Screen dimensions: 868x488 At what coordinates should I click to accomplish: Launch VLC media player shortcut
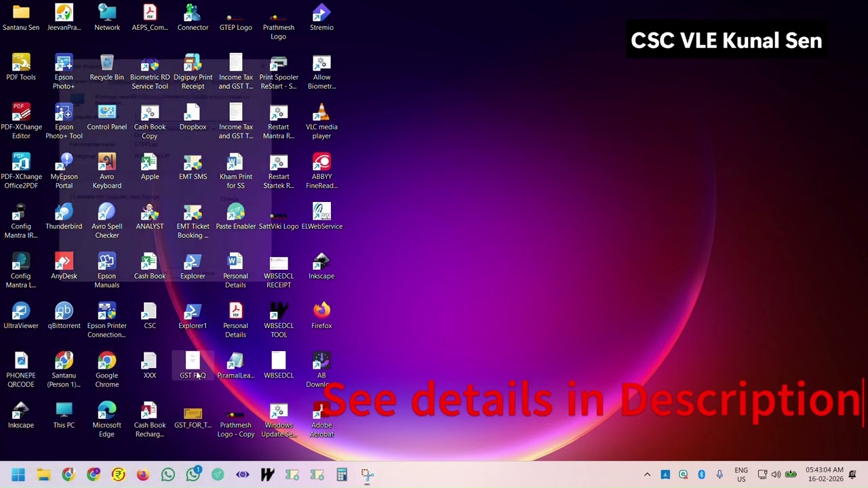point(321,121)
